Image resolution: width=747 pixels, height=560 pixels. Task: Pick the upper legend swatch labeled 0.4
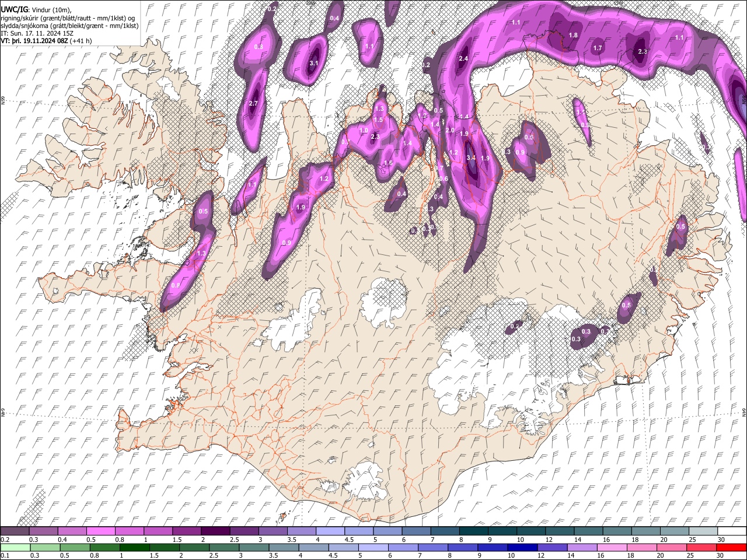point(72,531)
